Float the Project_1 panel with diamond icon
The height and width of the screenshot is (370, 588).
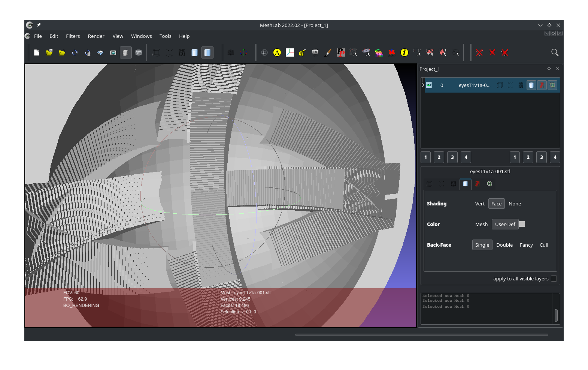(549, 69)
